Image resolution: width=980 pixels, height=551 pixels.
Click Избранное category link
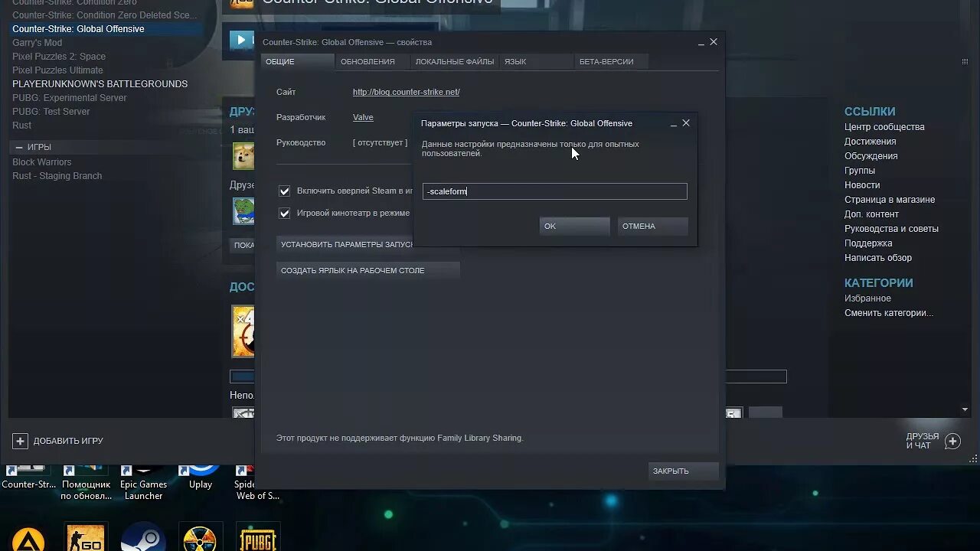(867, 298)
